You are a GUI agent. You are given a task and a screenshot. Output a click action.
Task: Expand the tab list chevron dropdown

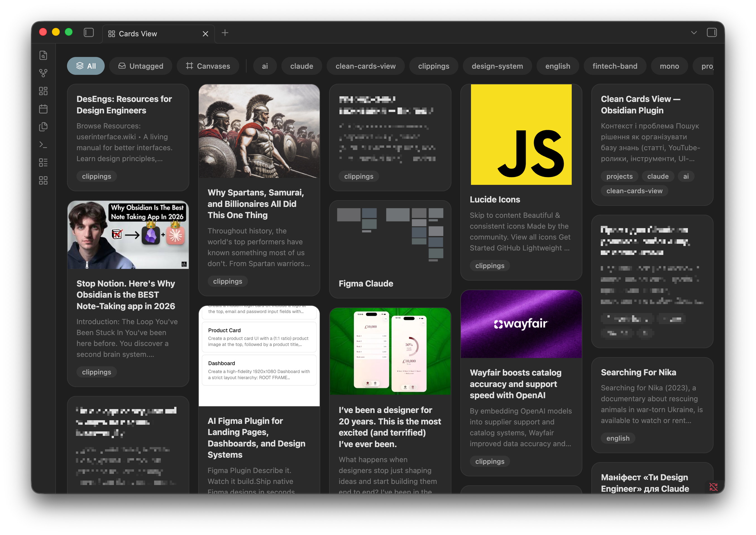coord(694,33)
